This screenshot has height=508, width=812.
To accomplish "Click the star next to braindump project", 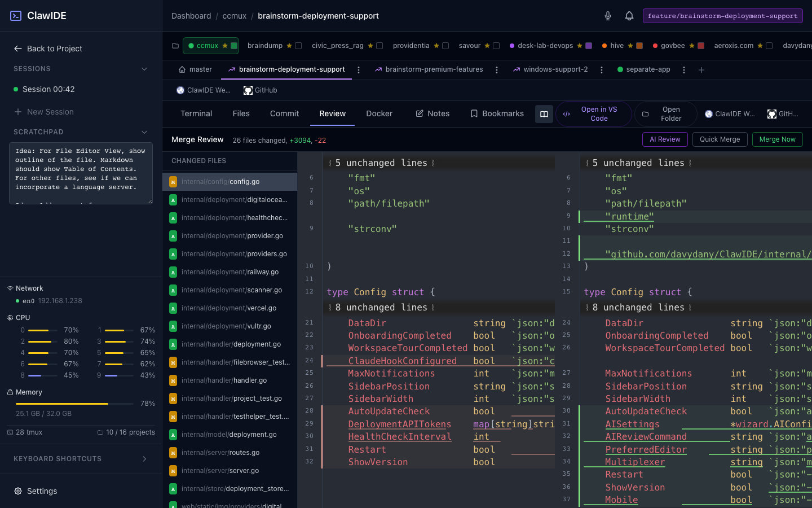I will click(x=289, y=46).
